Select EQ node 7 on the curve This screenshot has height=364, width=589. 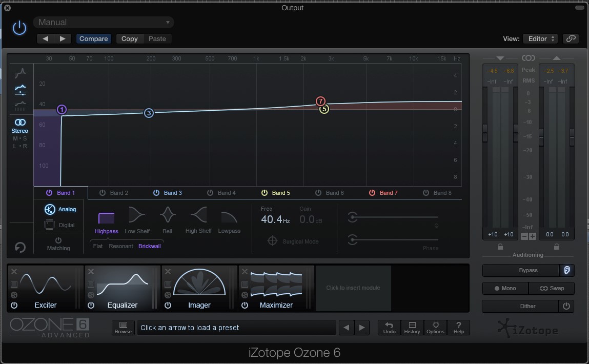click(x=320, y=101)
